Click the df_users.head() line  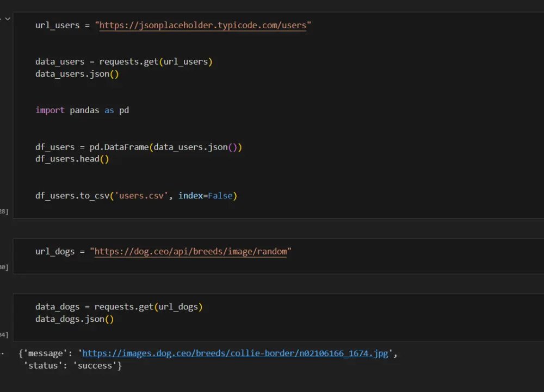coord(72,159)
